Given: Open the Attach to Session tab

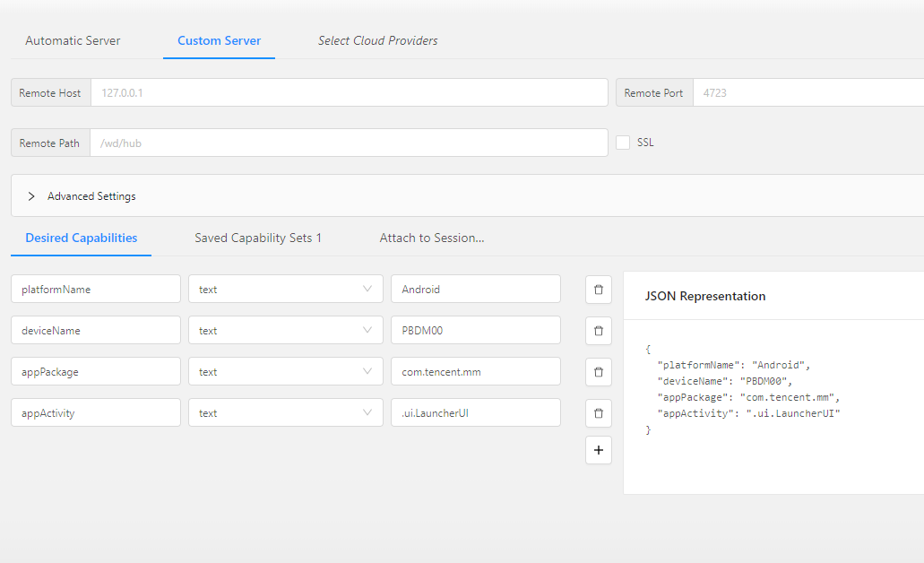Looking at the screenshot, I should [431, 238].
